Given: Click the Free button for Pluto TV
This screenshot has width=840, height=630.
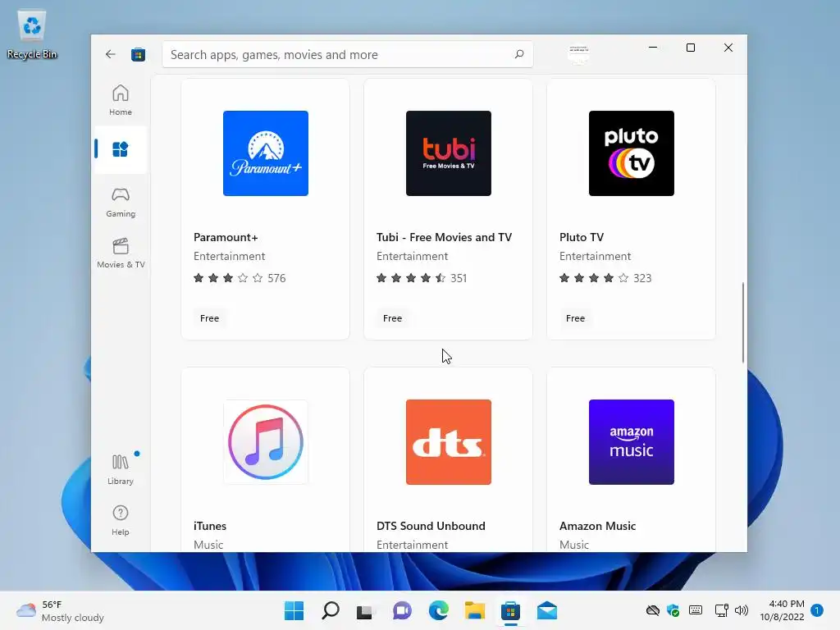Looking at the screenshot, I should 575,318.
